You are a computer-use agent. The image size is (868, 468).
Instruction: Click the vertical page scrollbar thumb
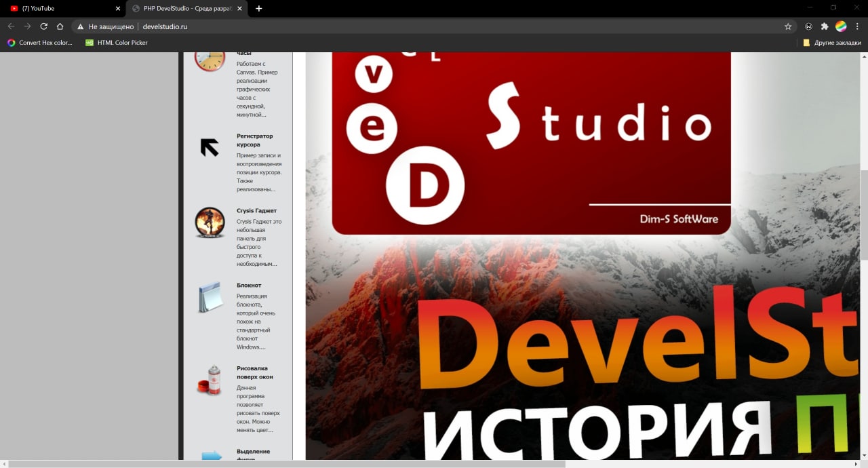click(864, 214)
